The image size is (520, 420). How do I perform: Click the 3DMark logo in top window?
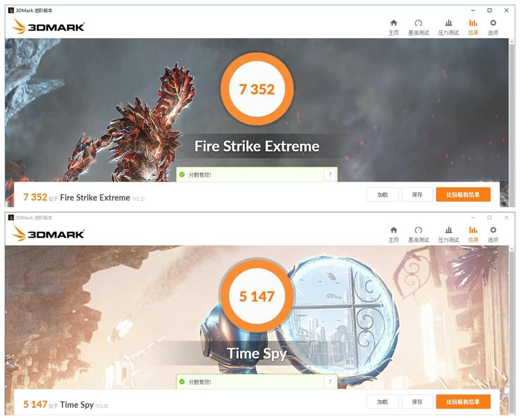coord(49,26)
